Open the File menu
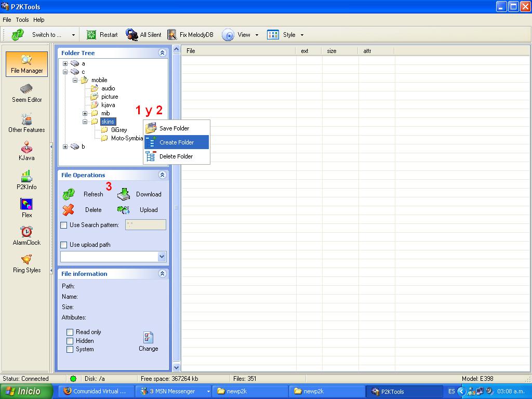 [7, 20]
